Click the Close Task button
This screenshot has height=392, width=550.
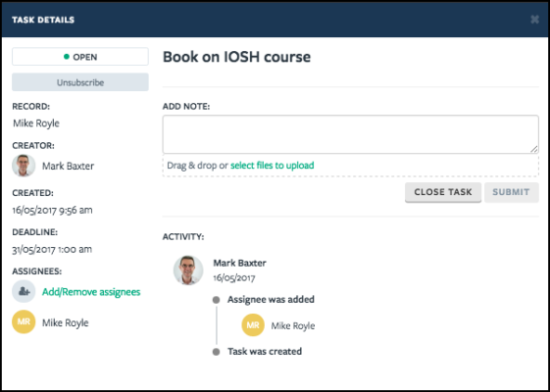(443, 192)
